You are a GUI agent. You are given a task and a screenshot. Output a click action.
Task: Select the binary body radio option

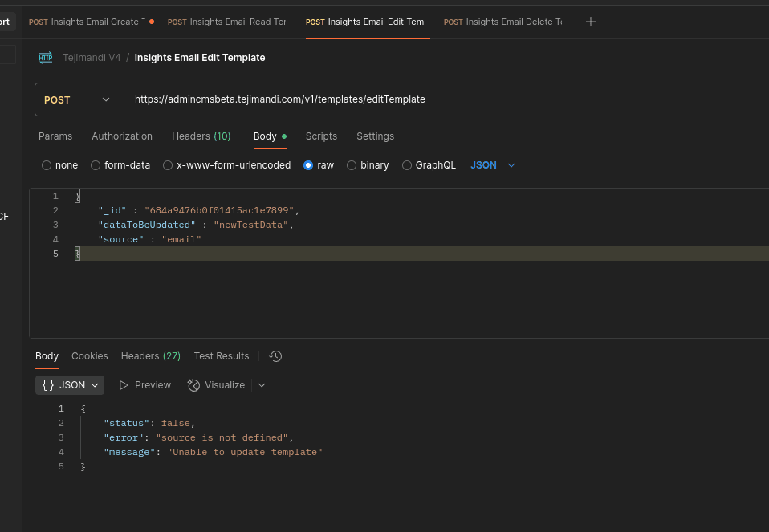(352, 165)
